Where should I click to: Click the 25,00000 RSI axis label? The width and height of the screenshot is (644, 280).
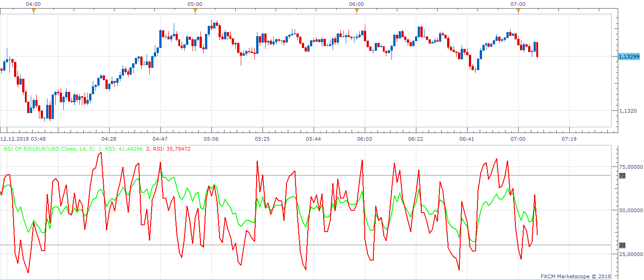click(630, 254)
